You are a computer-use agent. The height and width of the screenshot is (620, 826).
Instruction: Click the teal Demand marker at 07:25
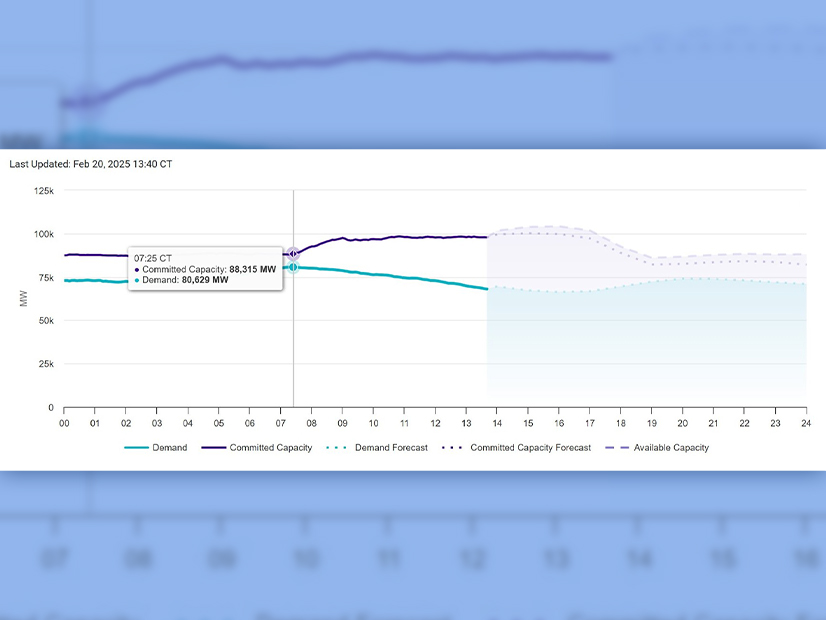pyautogui.click(x=293, y=267)
